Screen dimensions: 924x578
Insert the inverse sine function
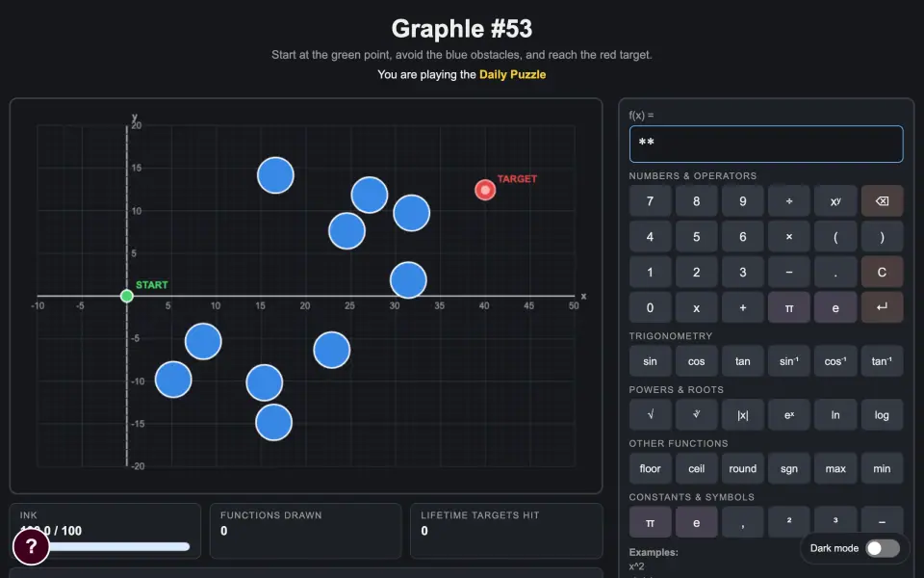pos(789,361)
